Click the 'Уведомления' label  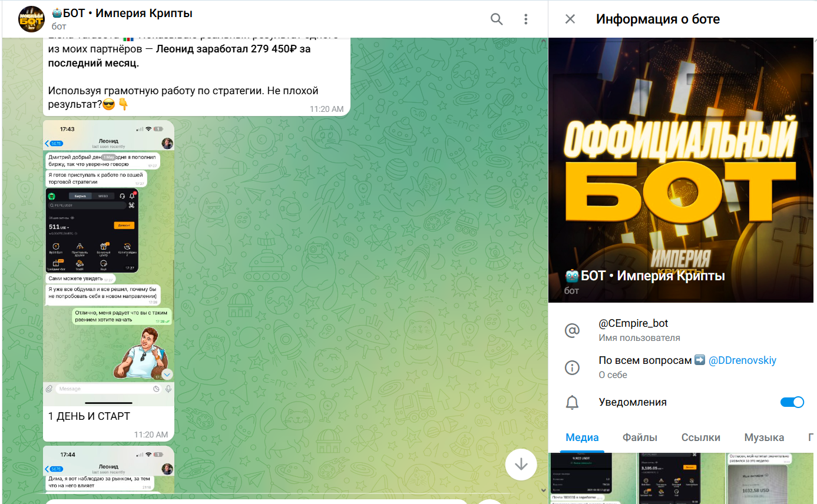coord(633,402)
